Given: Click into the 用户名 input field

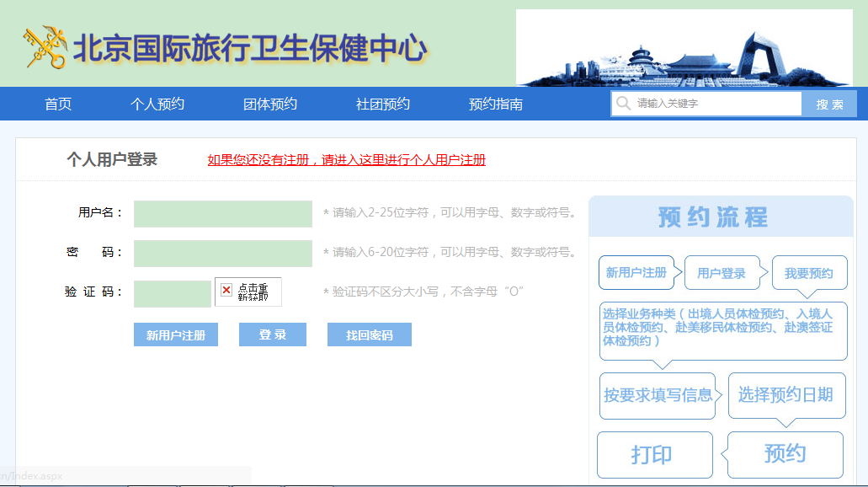Looking at the screenshot, I should click(x=223, y=214).
